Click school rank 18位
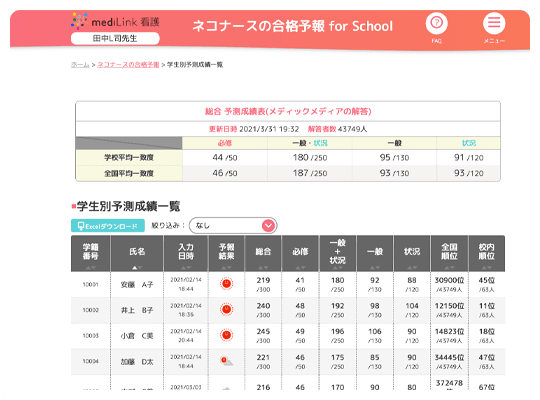Image resolution: width=540 pixels, height=400 pixels. point(486,331)
